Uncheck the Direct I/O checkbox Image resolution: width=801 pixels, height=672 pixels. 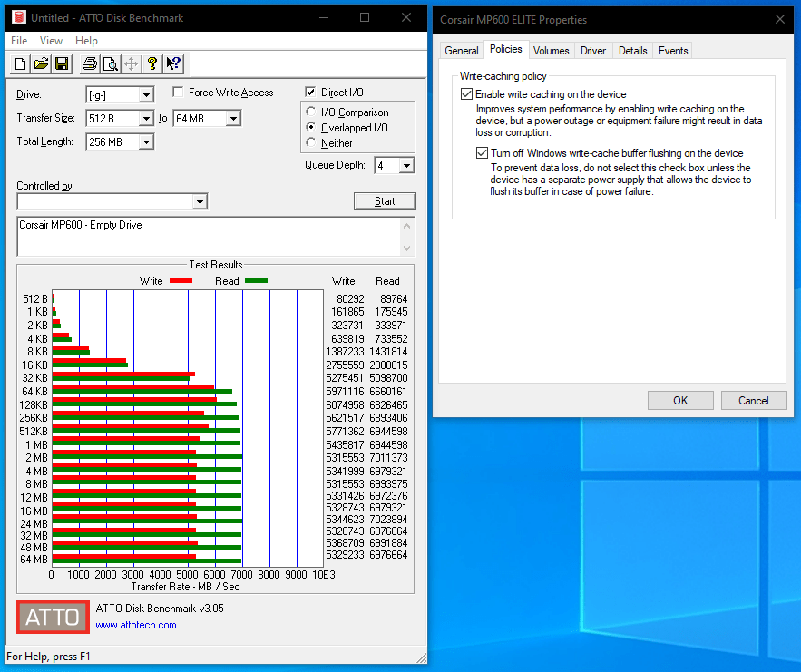click(311, 93)
